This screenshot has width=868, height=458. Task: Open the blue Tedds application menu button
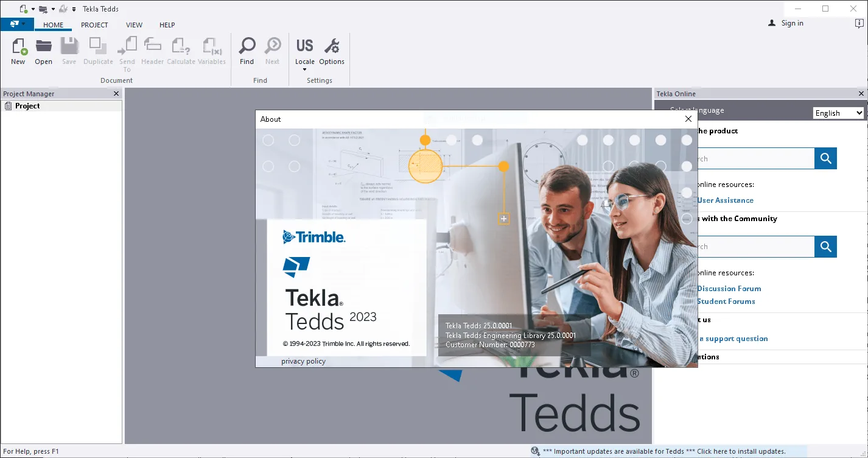point(17,24)
